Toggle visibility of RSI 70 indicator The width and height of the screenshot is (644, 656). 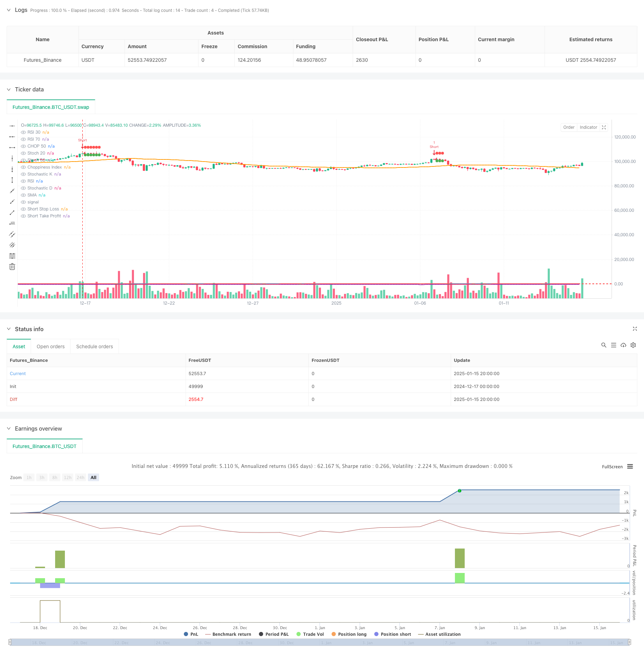pyautogui.click(x=23, y=139)
